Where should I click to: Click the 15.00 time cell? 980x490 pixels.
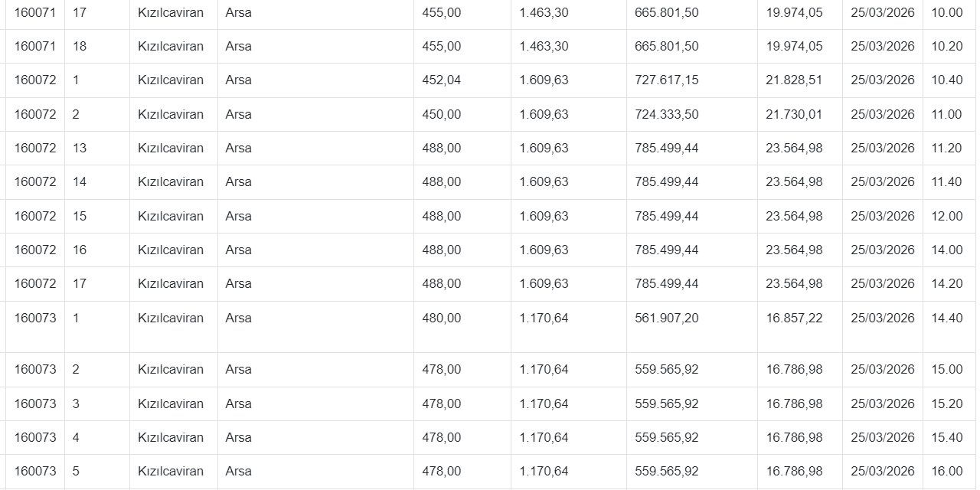[x=947, y=369]
